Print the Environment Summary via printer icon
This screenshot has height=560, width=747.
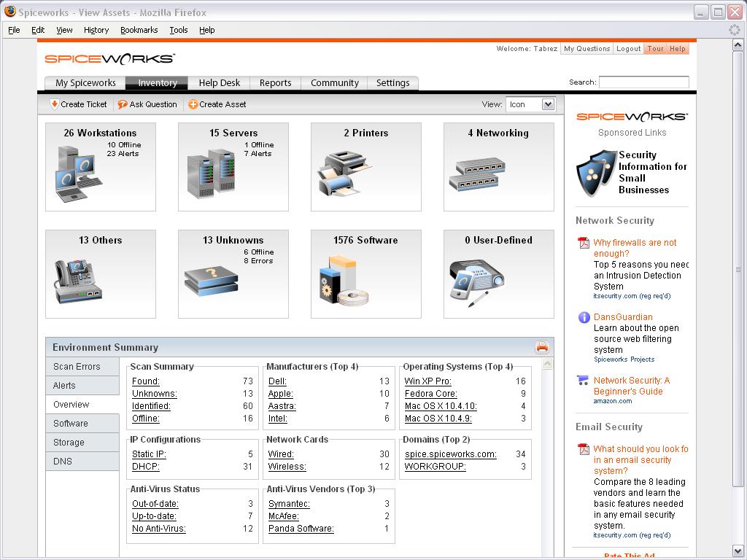coord(542,347)
